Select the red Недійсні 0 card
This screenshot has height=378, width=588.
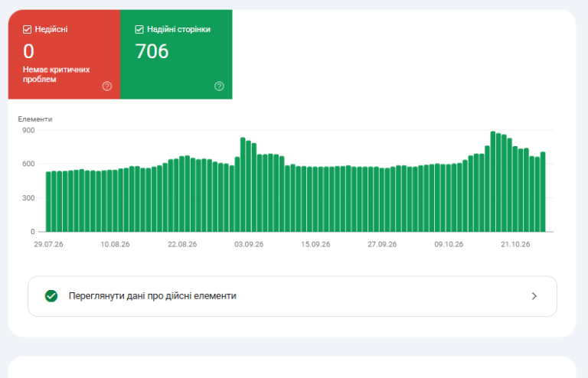point(64,54)
